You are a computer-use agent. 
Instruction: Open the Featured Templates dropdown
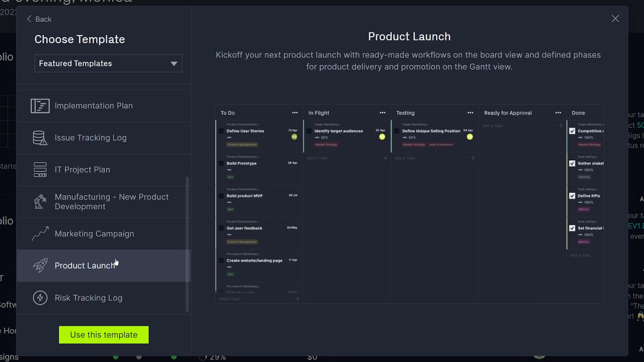[x=108, y=64]
